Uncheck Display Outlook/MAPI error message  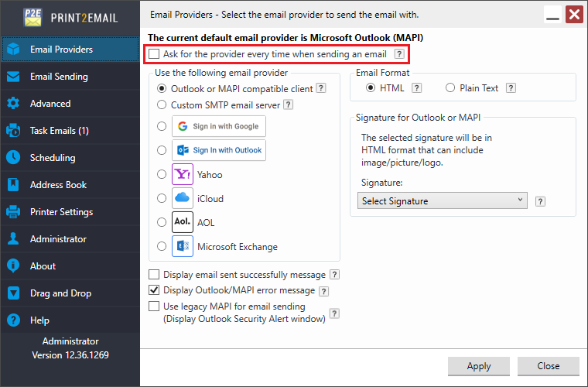[x=155, y=290]
